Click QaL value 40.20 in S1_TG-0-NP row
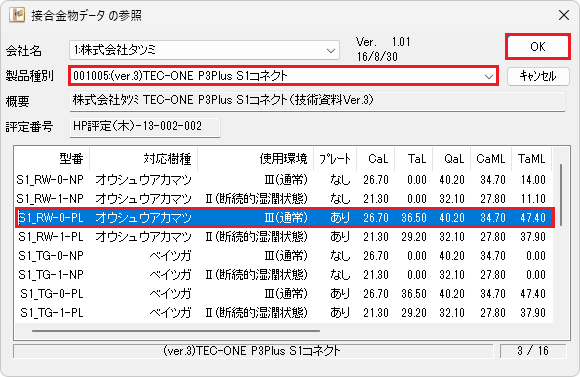 click(452, 256)
